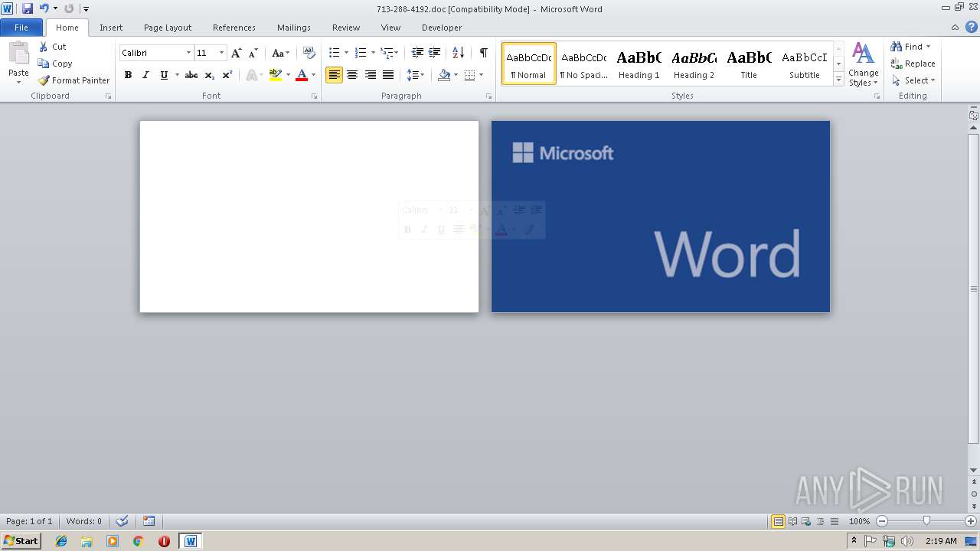This screenshot has height=551, width=980.
Task: Grow font size icon
Action: [237, 53]
